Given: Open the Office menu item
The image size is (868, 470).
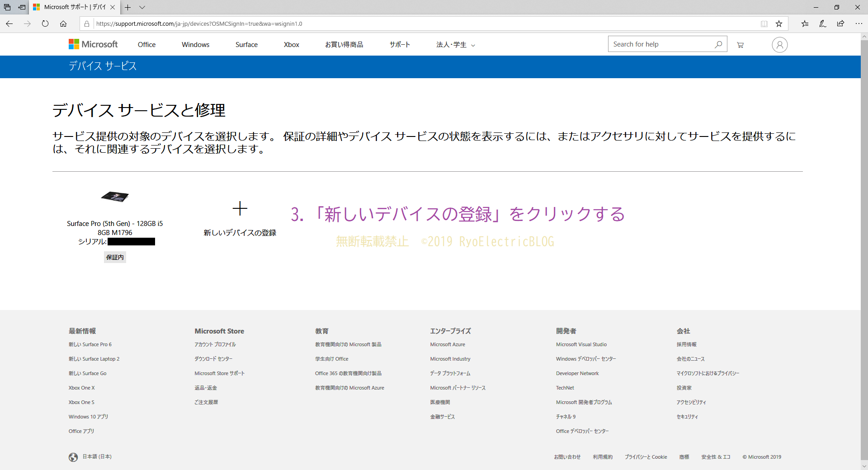Looking at the screenshot, I should click(x=146, y=45).
